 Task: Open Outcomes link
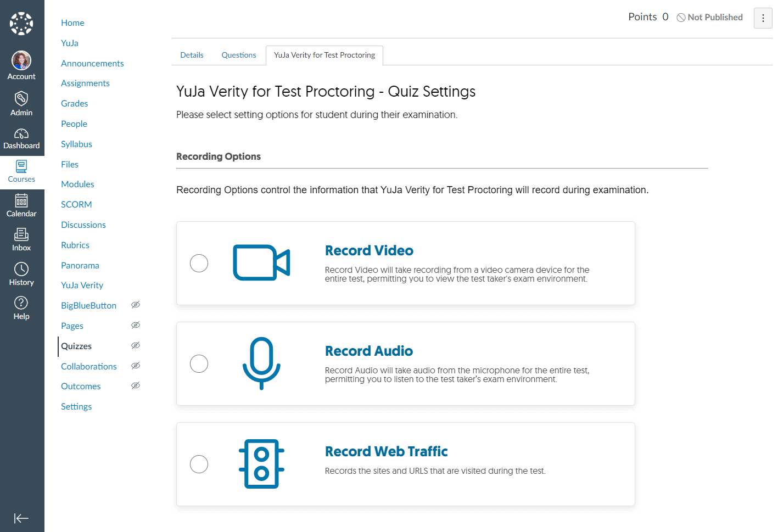click(x=81, y=386)
